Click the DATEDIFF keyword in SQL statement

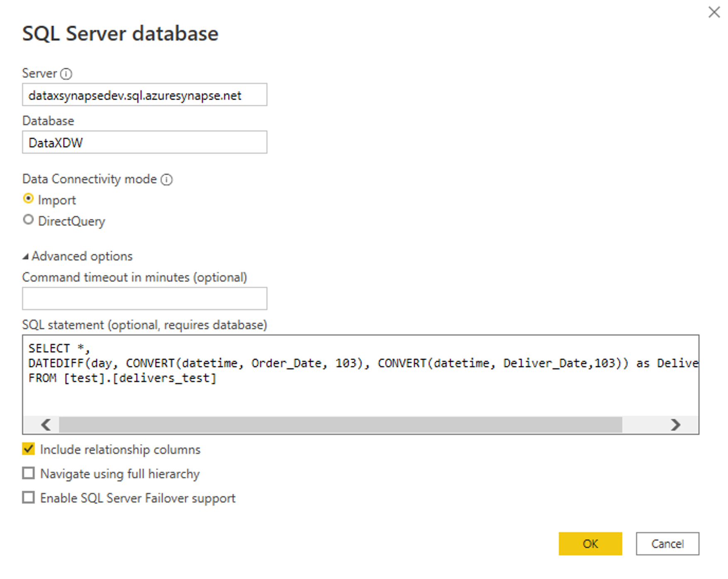(x=56, y=363)
